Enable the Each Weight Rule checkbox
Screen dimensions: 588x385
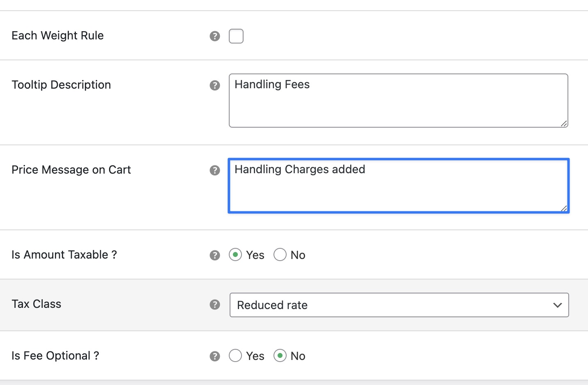pos(236,36)
